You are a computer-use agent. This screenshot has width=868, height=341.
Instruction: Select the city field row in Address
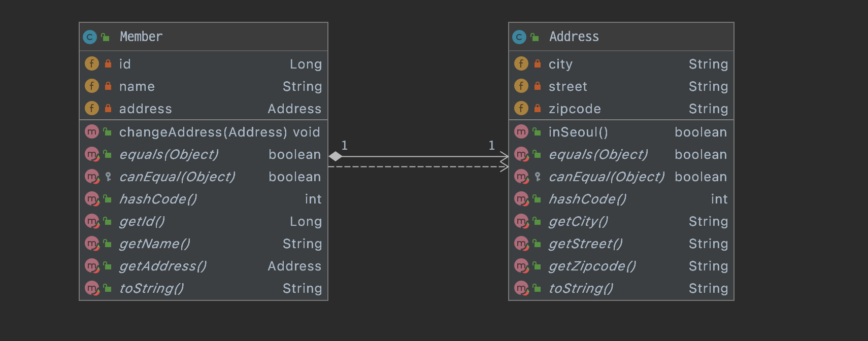(x=621, y=64)
